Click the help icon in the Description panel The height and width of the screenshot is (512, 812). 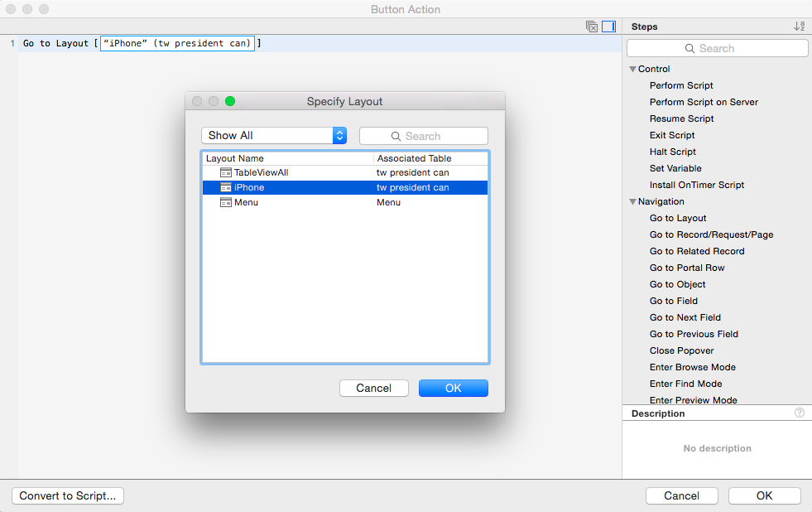pos(799,413)
